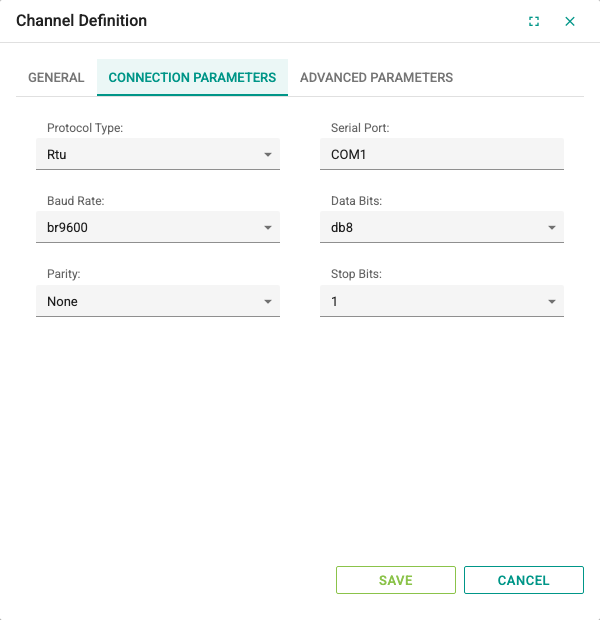Open the Advanced Parameters tab
The width and height of the screenshot is (600, 620).
[376, 78]
